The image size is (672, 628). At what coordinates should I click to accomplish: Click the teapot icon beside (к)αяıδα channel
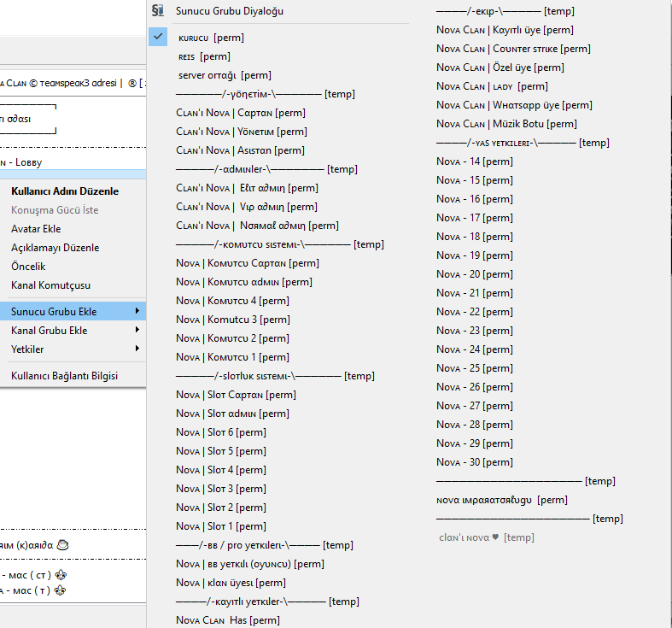point(62,545)
